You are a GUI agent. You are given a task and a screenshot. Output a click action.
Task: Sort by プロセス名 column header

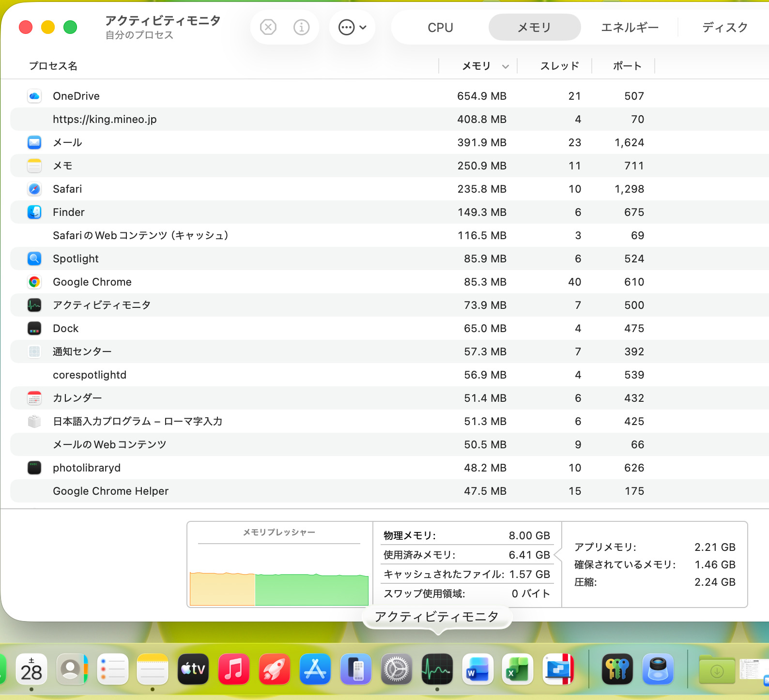53,66
